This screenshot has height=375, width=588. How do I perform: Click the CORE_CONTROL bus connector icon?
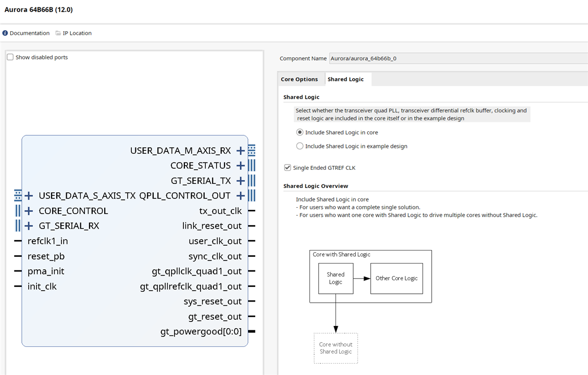pos(18,210)
